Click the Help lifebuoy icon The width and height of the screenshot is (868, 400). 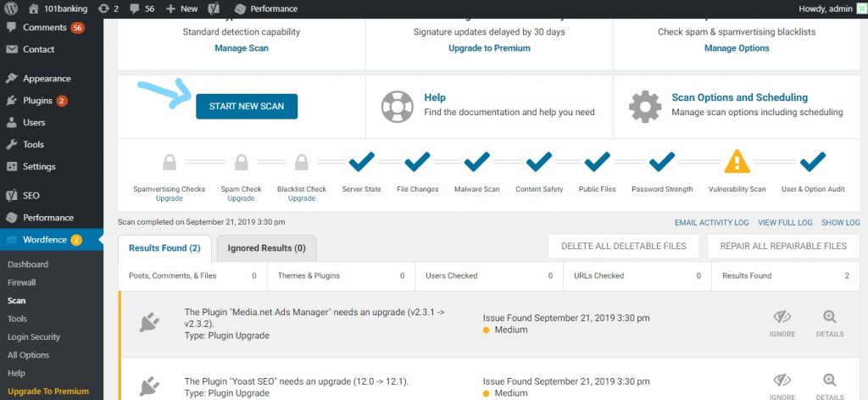click(x=398, y=107)
